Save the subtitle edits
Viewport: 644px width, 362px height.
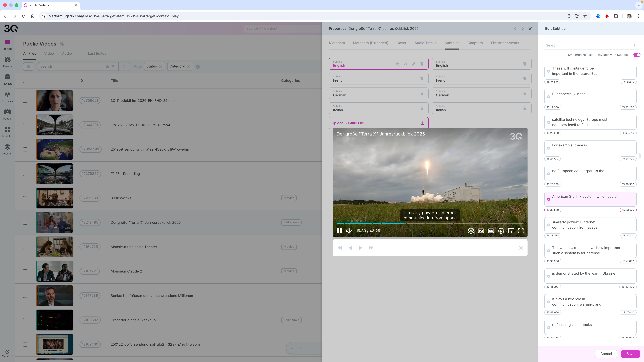point(630,354)
